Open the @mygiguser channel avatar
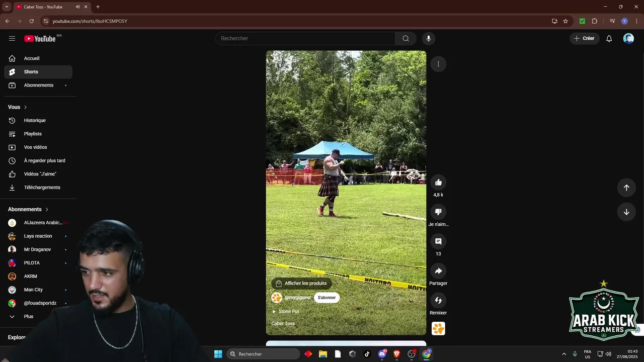This screenshot has width=644, height=362. point(276,298)
